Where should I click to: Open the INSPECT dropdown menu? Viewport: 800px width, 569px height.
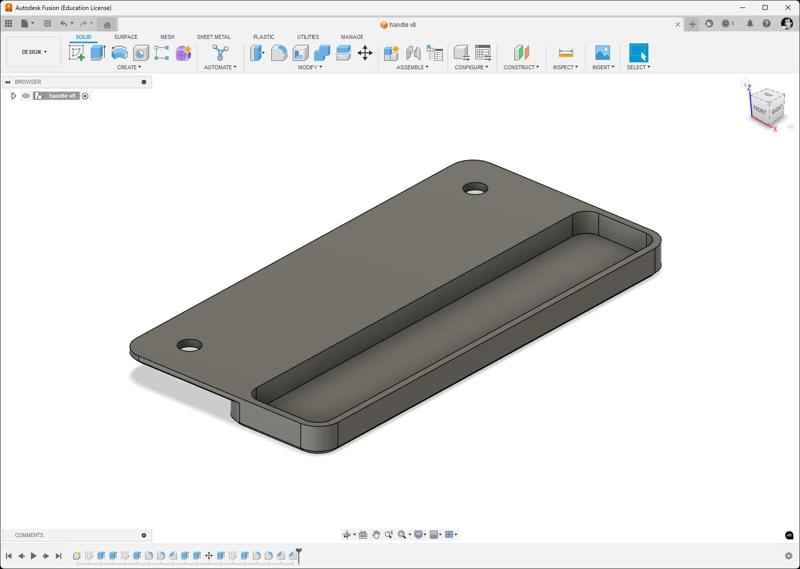[565, 67]
